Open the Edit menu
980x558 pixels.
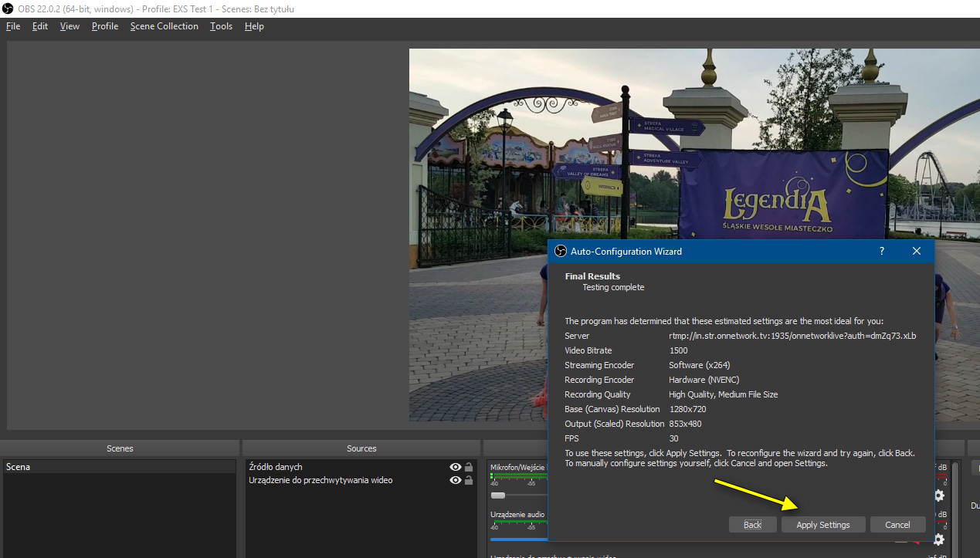click(40, 26)
